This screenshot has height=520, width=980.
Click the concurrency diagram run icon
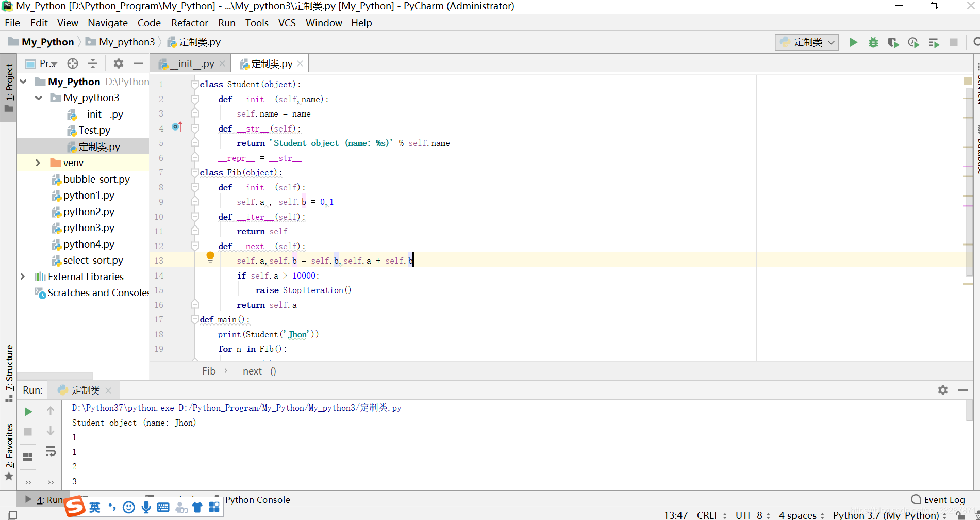934,42
